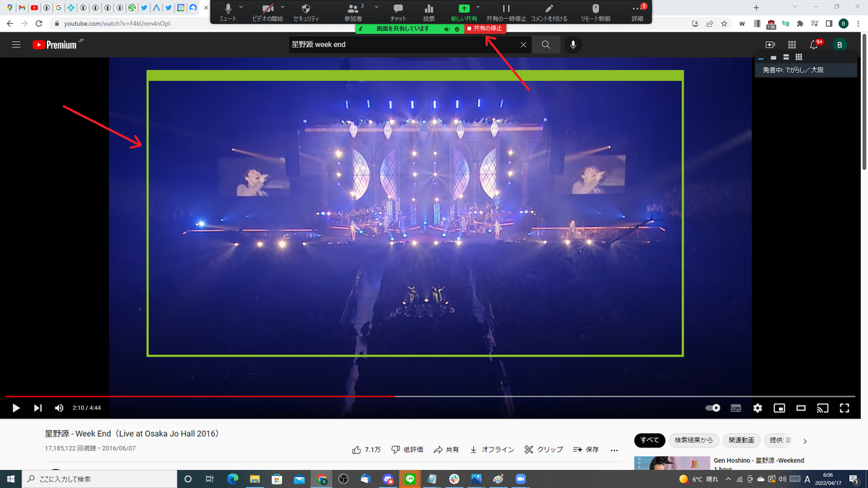
Task: Open YouTube create video icon
Action: pyautogui.click(x=770, y=45)
